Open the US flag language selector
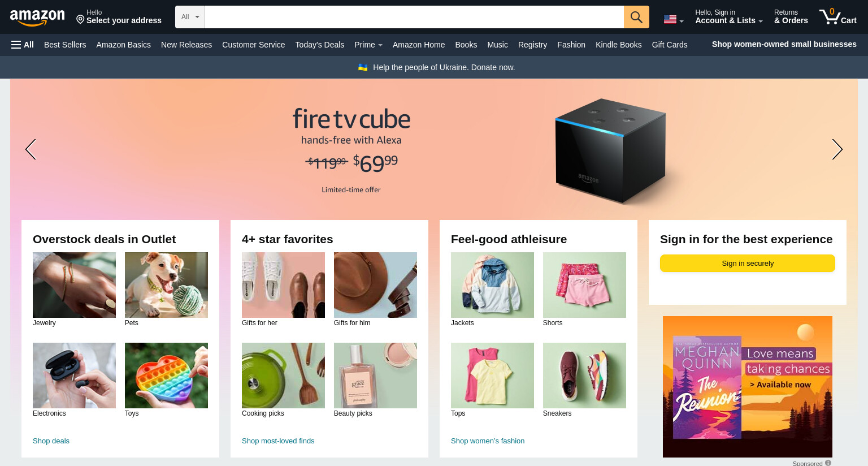Viewport: 868px width, 466px height. pyautogui.click(x=674, y=19)
